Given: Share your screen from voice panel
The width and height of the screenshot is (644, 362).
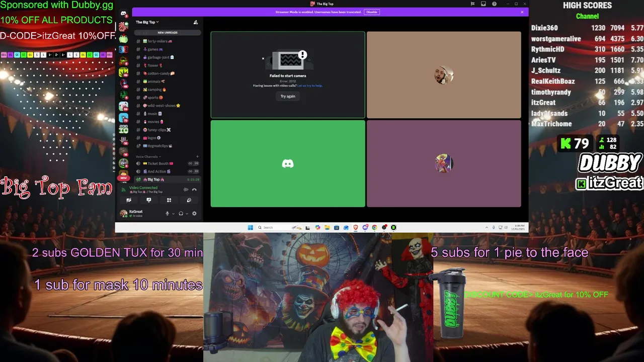Looking at the screenshot, I should 149,200.
